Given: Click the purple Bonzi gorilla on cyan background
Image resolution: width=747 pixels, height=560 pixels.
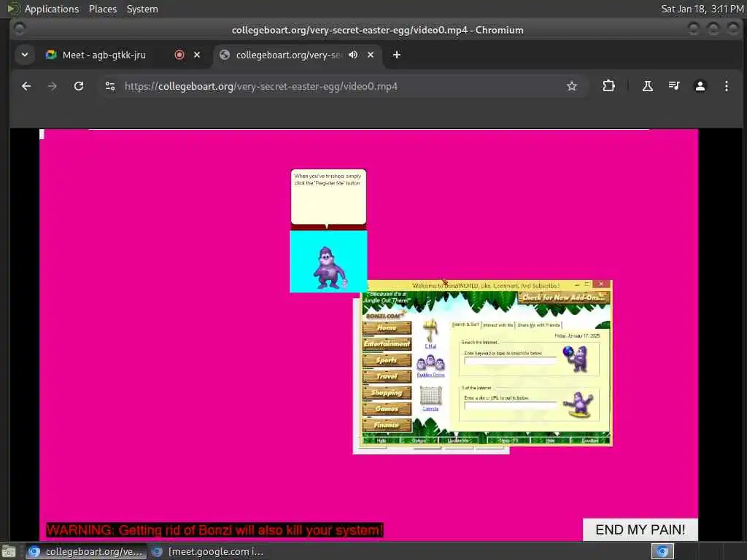Looking at the screenshot, I should point(329,268).
